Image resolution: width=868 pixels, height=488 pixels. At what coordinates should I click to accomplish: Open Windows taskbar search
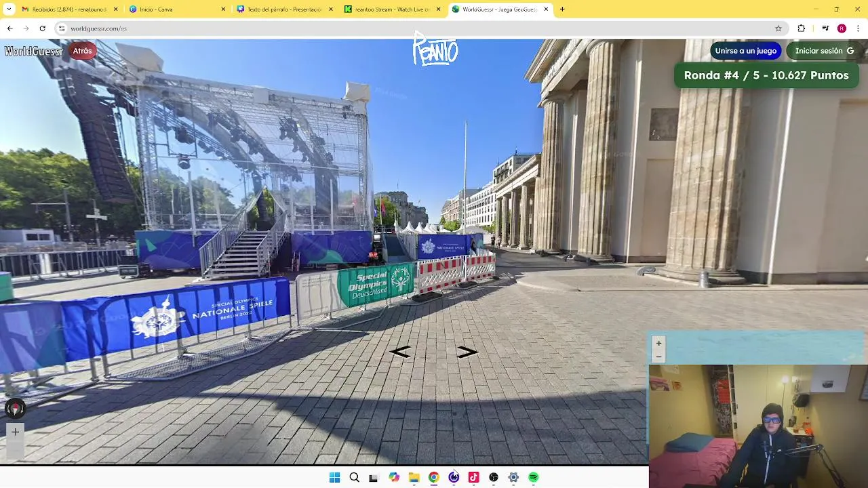(x=354, y=478)
